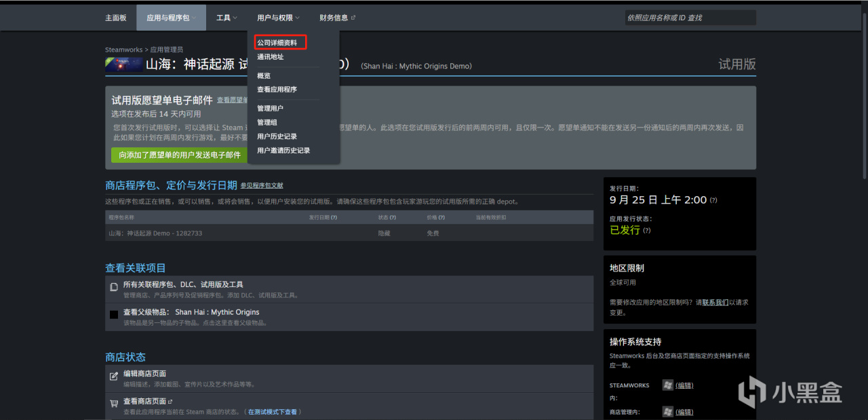Image resolution: width=868 pixels, height=420 pixels.
Task: Choose 概览 from the dropdown menu
Action: pos(264,75)
